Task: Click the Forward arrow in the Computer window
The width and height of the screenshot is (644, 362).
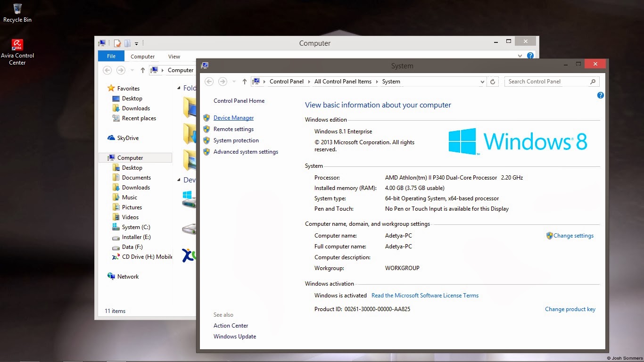Action: pos(121,70)
